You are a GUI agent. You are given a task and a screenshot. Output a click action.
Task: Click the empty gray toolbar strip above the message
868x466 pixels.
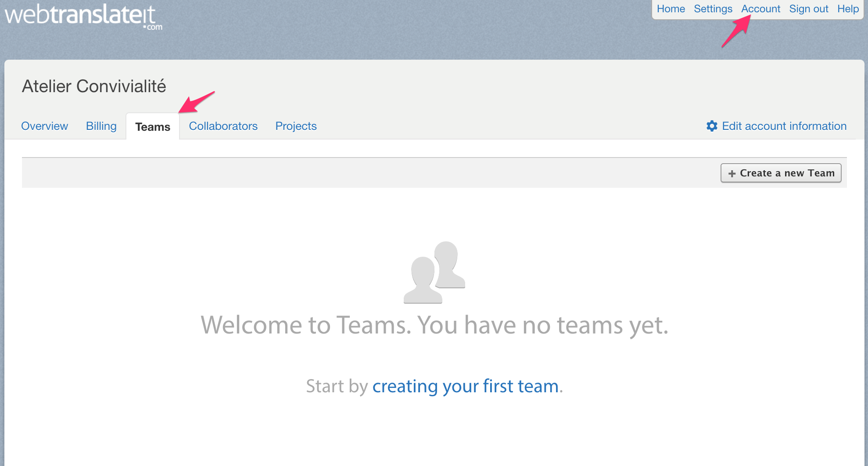[x=351, y=173]
